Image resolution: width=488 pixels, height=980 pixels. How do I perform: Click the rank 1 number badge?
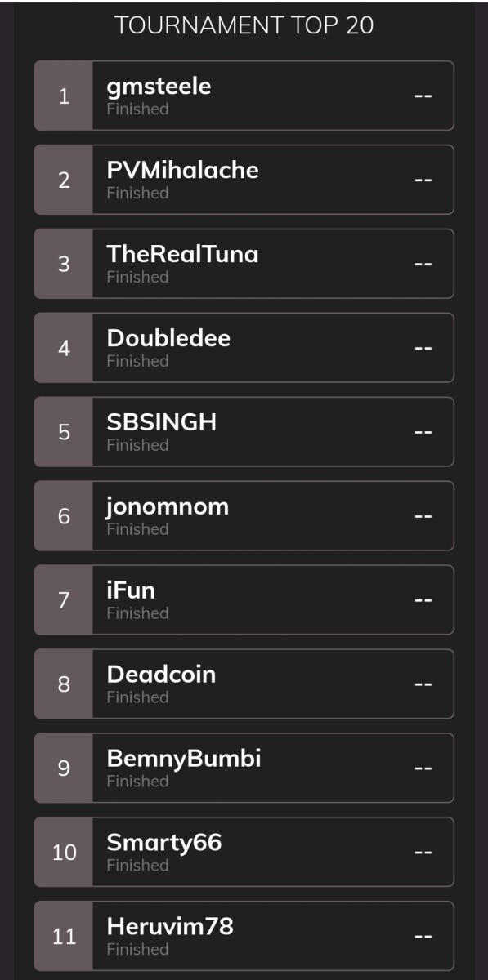tap(64, 96)
